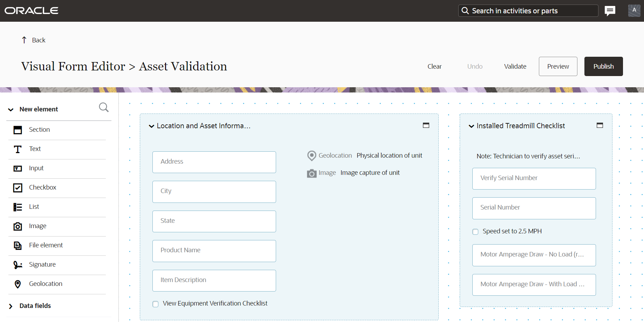Click the section icon on Installed Treadmill Checklist

[x=600, y=125]
